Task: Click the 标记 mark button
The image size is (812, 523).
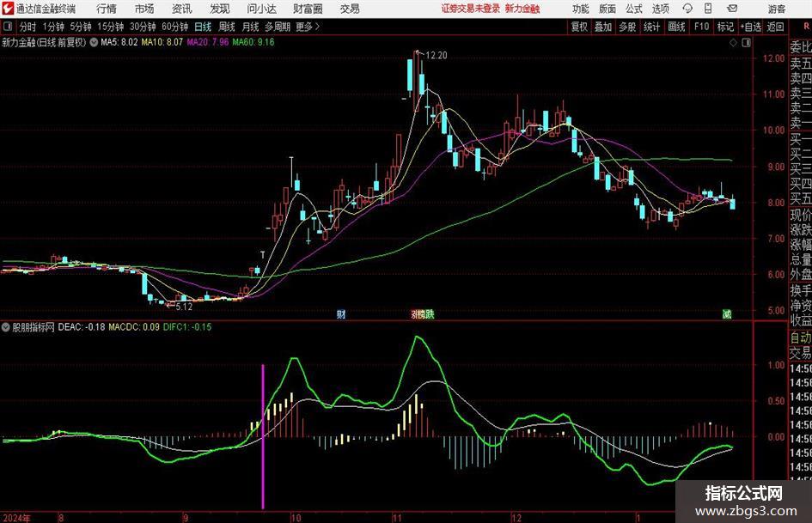Action: pyautogui.click(x=725, y=27)
